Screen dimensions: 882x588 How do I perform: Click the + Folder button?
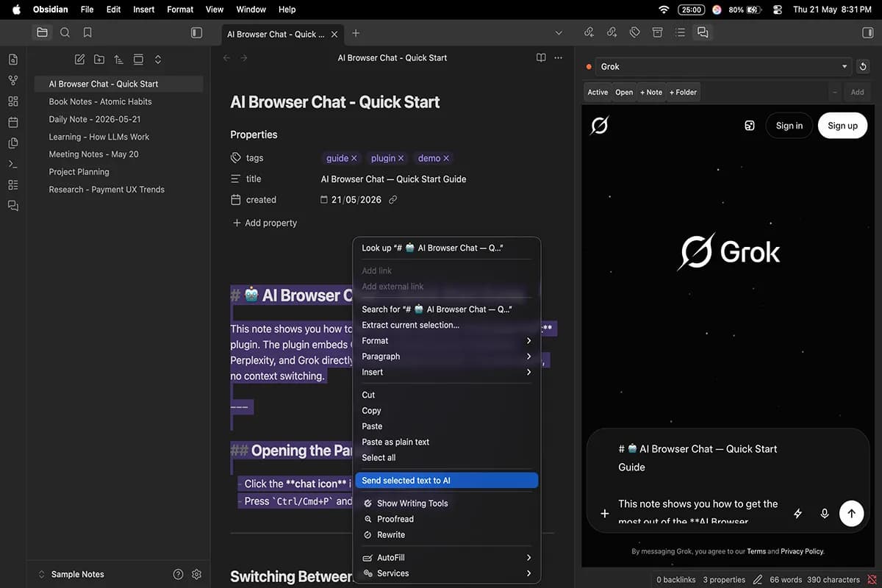pyautogui.click(x=683, y=92)
